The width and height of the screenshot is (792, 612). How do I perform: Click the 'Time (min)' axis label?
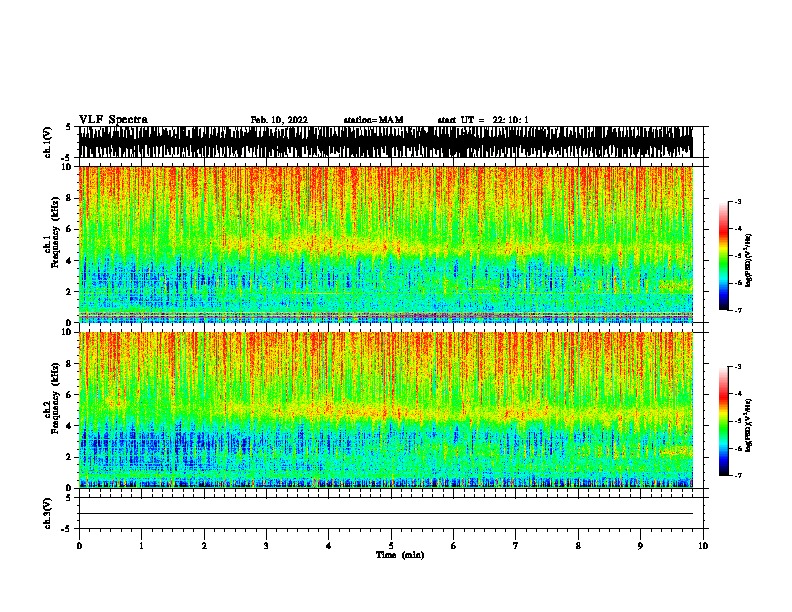click(x=400, y=555)
